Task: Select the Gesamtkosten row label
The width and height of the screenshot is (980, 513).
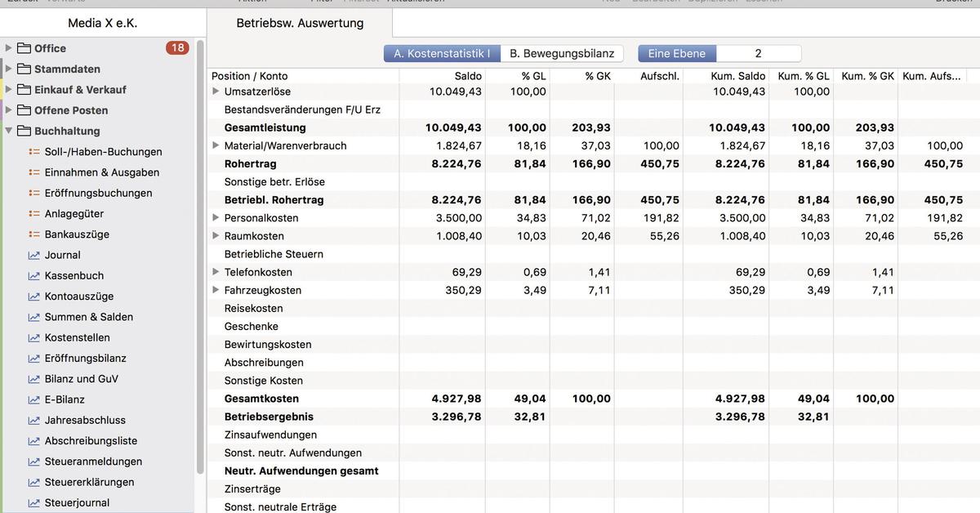Action: (261, 399)
